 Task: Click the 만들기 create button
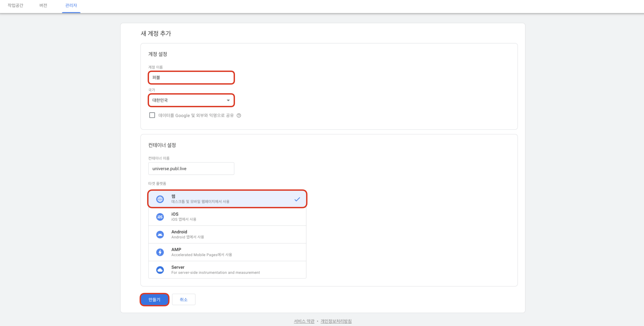(154, 299)
